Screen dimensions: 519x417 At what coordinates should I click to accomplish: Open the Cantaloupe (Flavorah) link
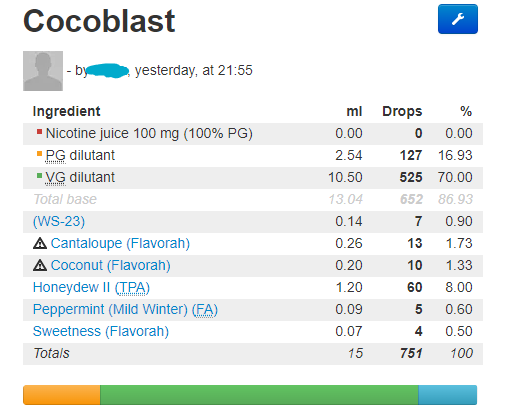point(120,243)
